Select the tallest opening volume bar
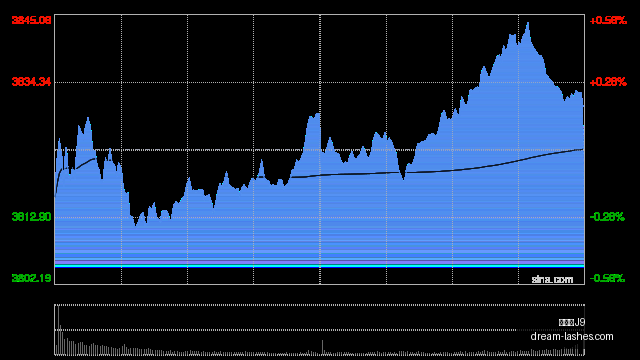 tap(58, 330)
